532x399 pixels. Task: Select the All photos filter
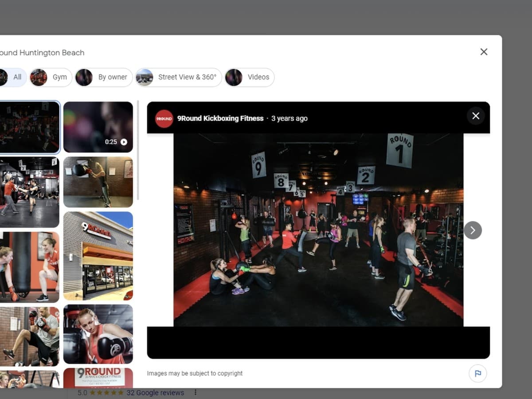pos(12,77)
